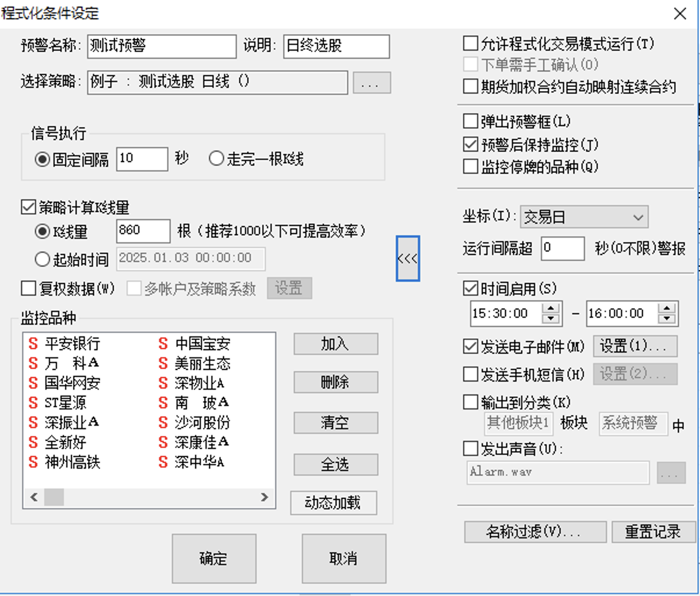700x596 pixels.
Task: Select 南 玻A list entry
Action: [x=202, y=403]
